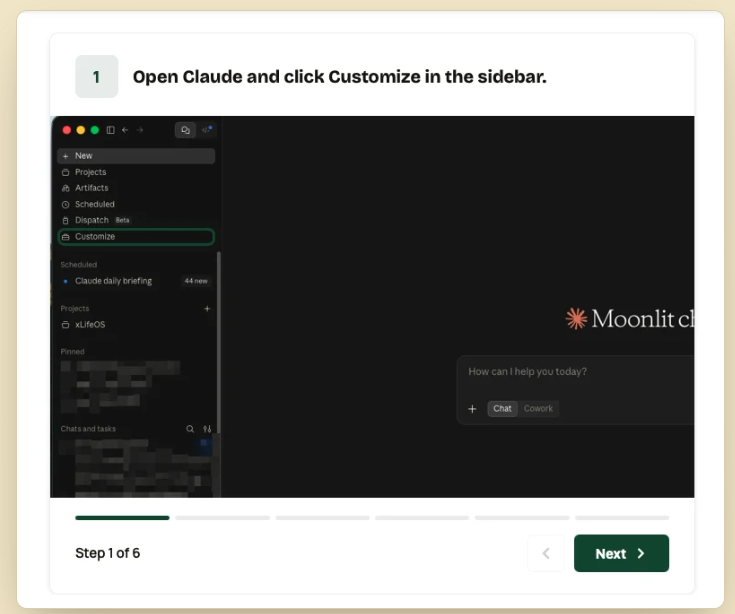This screenshot has height=614, width=735.
Task: Add a project with the plus icon
Action: (x=207, y=308)
